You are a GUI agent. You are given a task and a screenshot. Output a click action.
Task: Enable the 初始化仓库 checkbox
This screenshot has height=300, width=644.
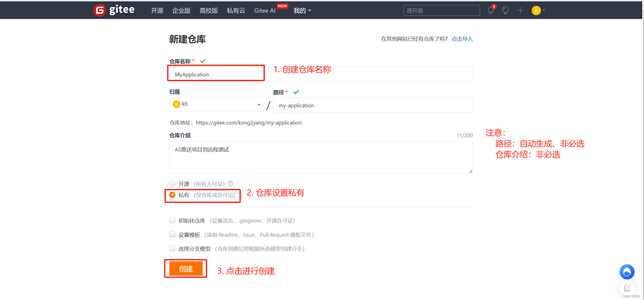(x=172, y=220)
